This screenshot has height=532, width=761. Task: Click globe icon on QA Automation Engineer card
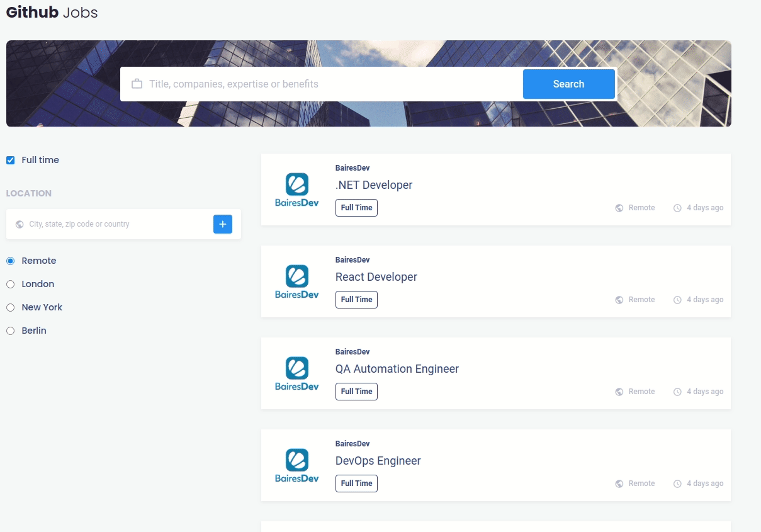pyautogui.click(x=619, y=392)
